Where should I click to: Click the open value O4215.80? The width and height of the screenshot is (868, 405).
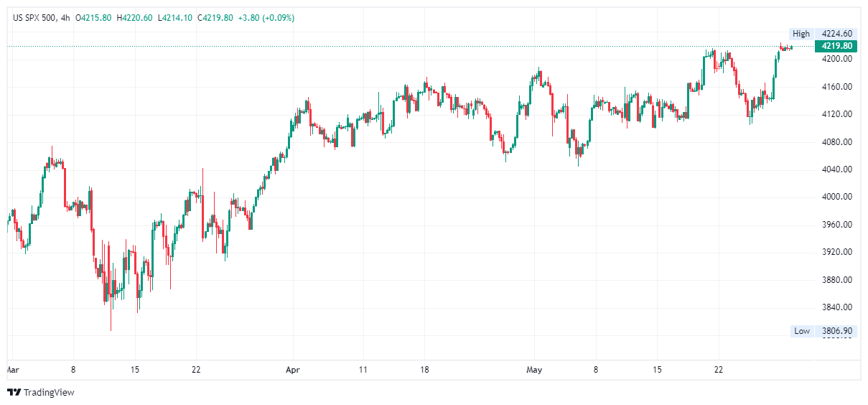[95, 18]
